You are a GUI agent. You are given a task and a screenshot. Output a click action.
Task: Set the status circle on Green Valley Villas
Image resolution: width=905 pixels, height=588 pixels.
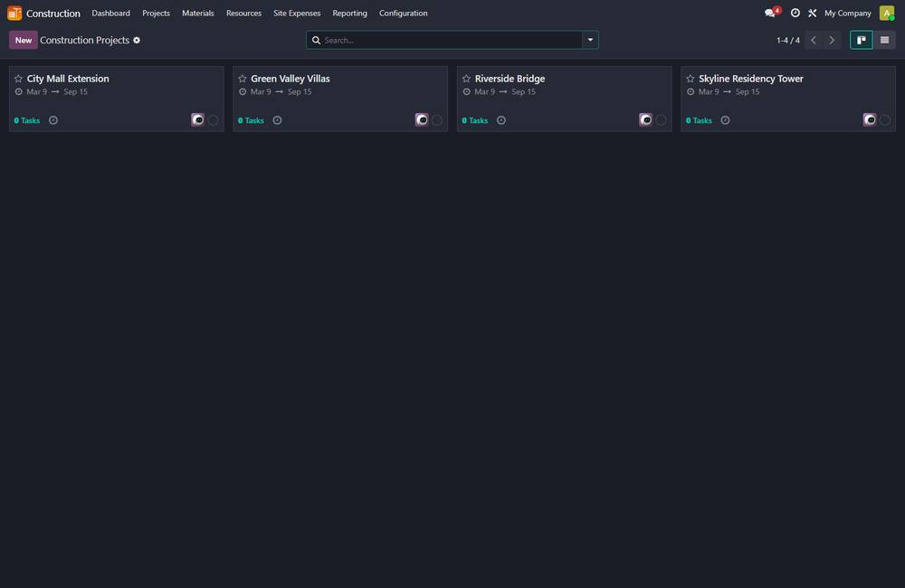point(437,120)
